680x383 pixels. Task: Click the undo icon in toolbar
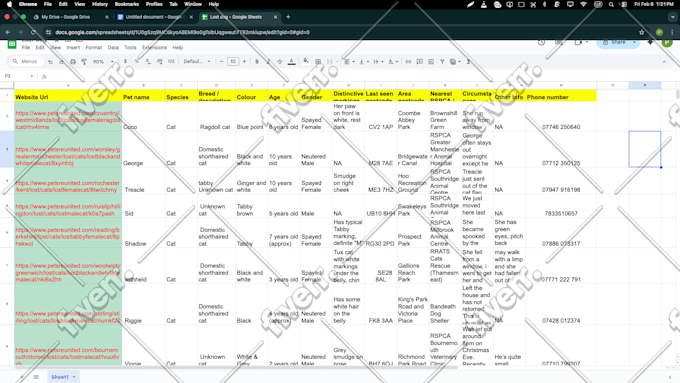(x=50, y=62)
